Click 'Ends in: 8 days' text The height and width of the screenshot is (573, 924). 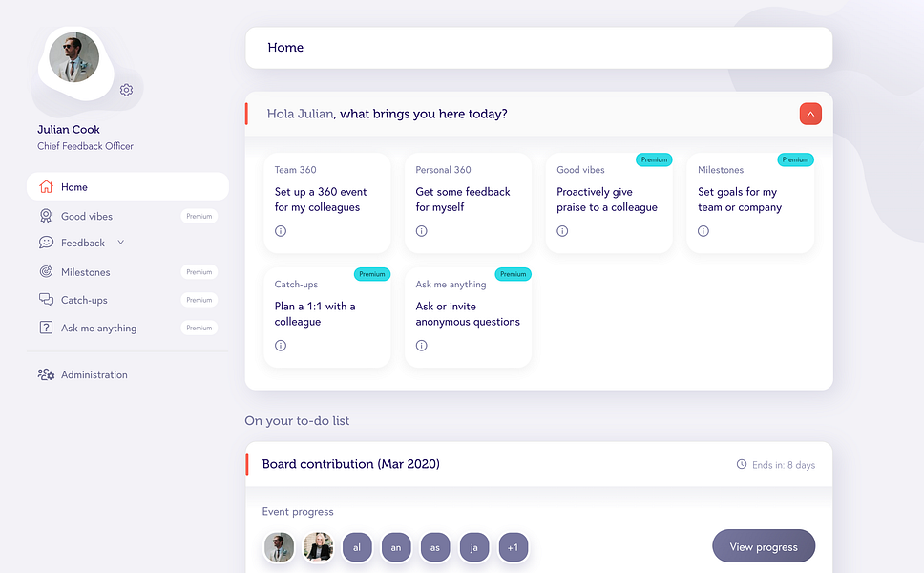784,465
